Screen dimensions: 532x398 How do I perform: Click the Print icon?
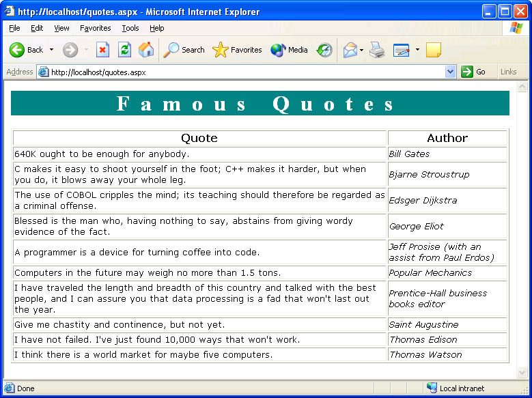pos(377,50)
